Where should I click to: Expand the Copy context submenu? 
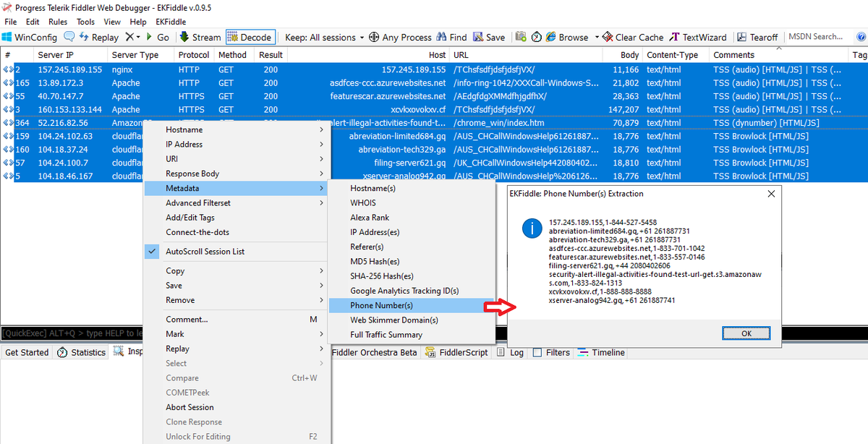(237, 271)
